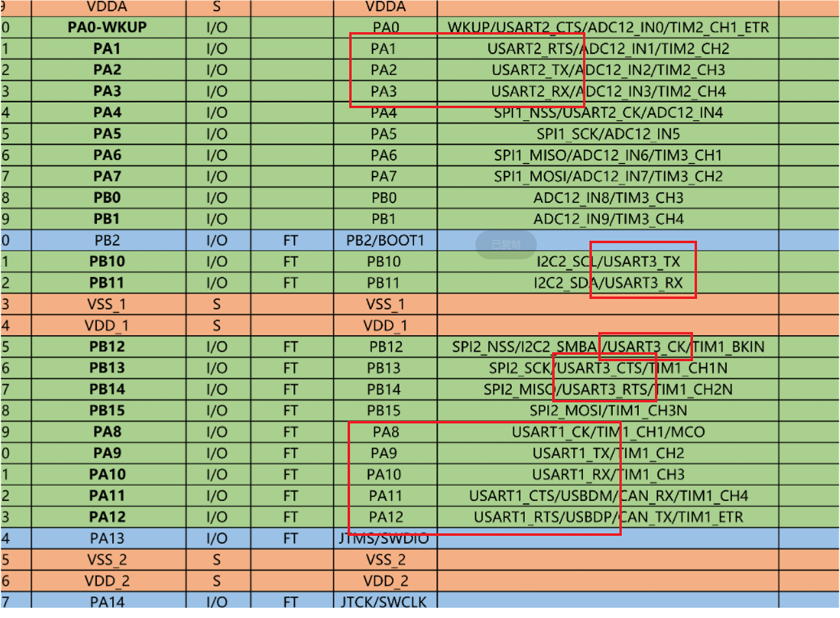Image resolution: width=840 pixels, height=618 pixels.
Task: Select the USART1_TX/TIM1_CH2 cell
Action: pos(607,453)
